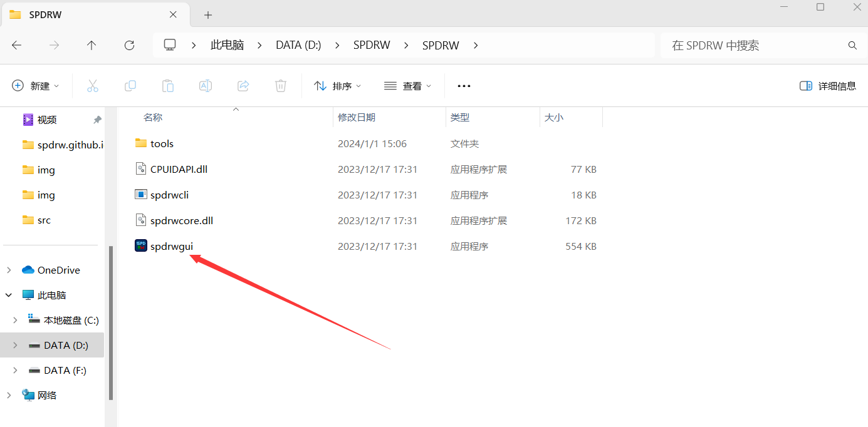The height and width of the screenshot is (427, 868).
Task: Click the 554 KB size cell
Action: click(581, 247)
